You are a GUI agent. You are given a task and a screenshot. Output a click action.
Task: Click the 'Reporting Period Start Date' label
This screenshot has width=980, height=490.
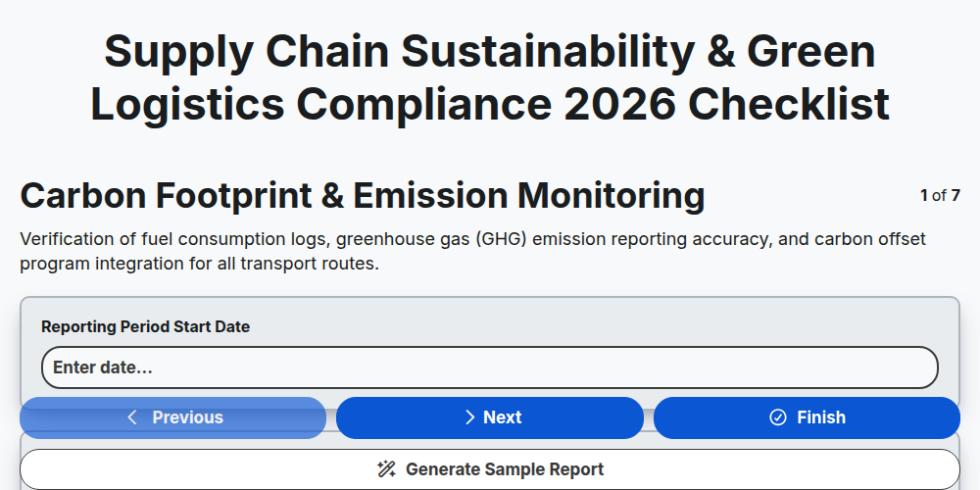point(146,327)
